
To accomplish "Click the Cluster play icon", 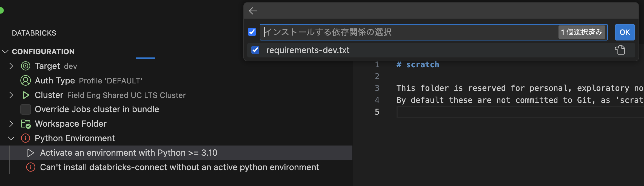I will (x=26, y=95).
